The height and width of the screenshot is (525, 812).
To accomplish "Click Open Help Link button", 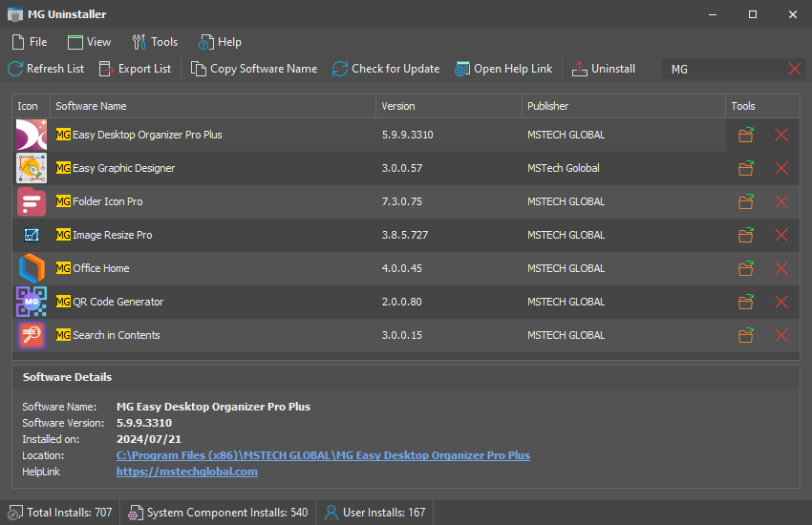I will 503,69.
